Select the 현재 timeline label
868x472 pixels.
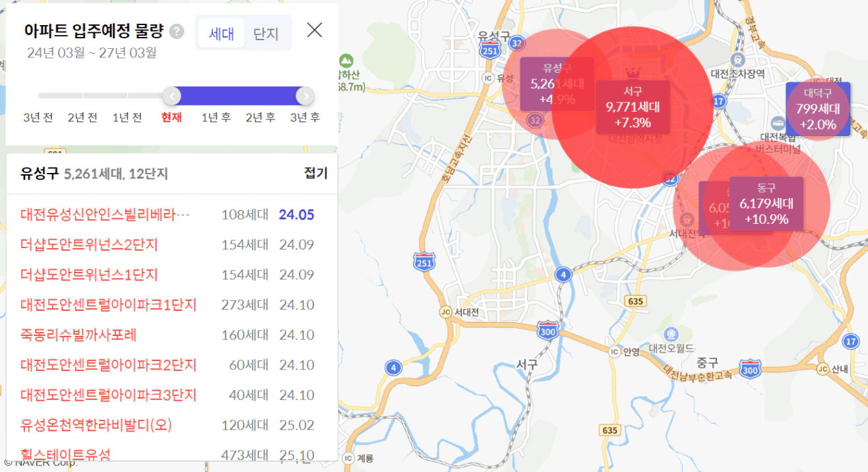pyautogui.click(x=171, y=118)
